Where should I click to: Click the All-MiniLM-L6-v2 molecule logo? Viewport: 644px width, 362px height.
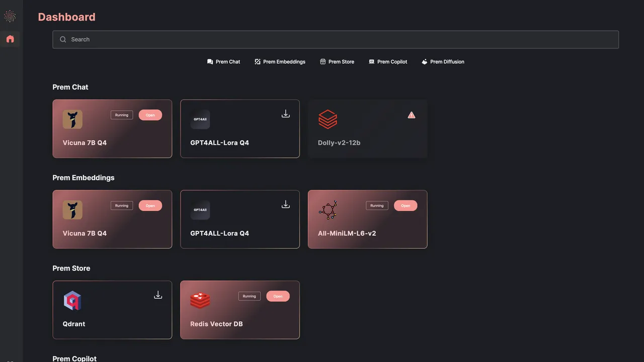pyautogui.click(x=328, y=210)
